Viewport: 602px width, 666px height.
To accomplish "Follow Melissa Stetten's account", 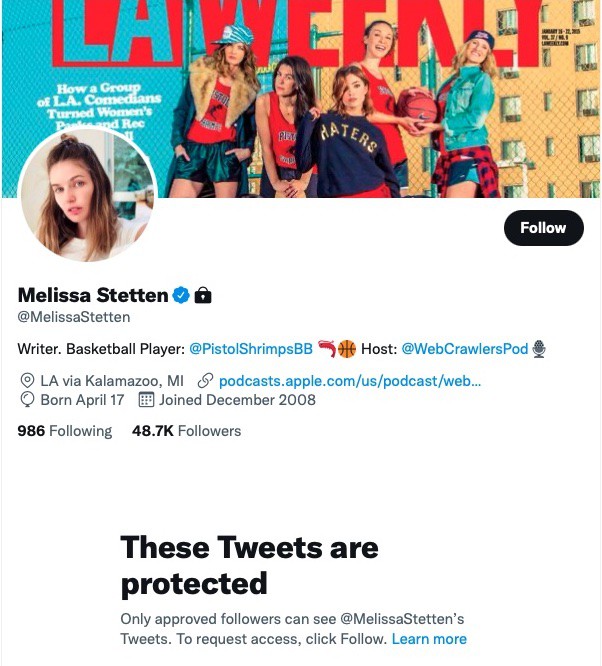I will (x=543, y=228).
